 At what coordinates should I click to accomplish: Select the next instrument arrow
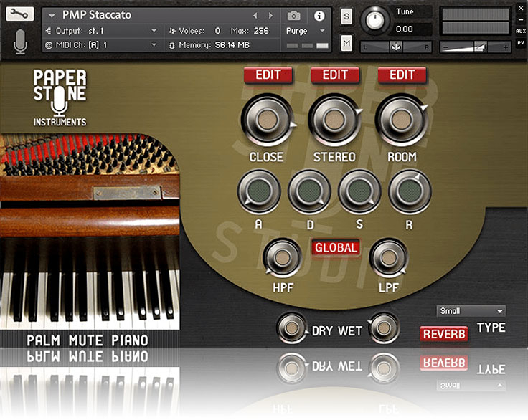pos(270,15)
